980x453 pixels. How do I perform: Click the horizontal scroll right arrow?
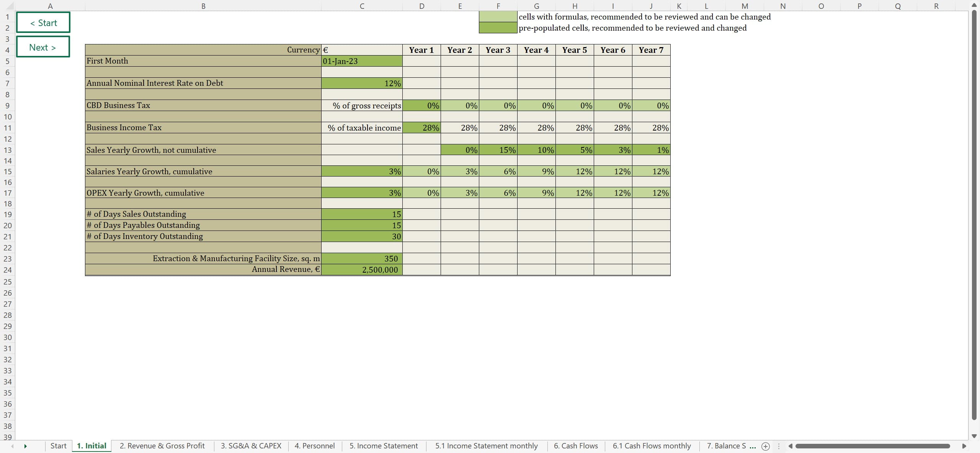tap(964, 446)
